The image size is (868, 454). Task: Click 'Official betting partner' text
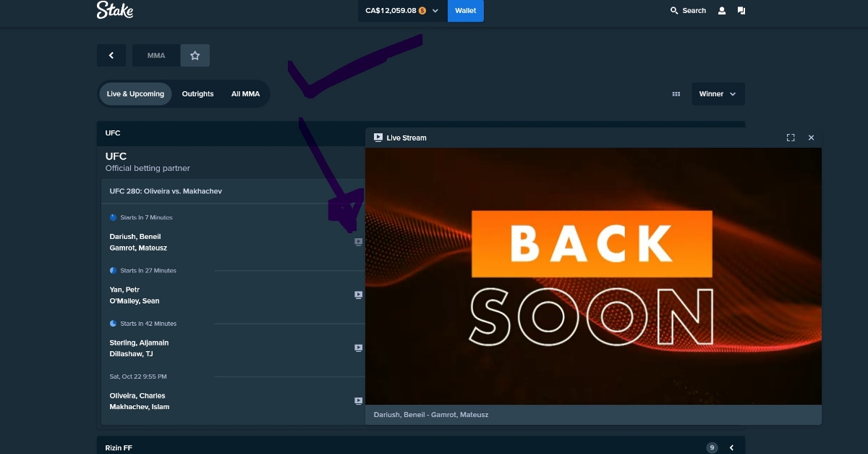pyautogui.click(x=148, y=168)
